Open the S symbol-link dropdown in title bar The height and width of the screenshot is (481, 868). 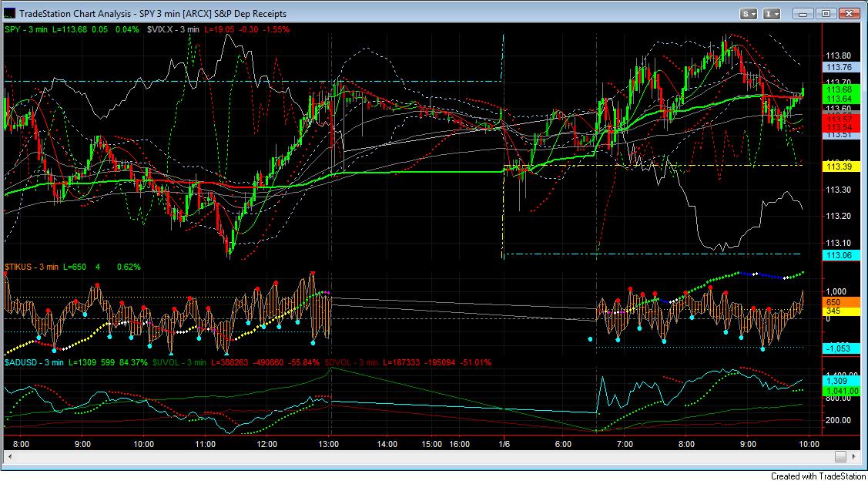pos(749,13)
